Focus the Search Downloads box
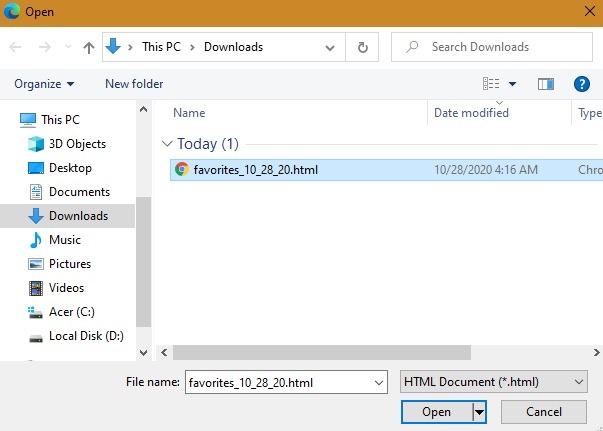This screenshot has width=603, height=431. [x=492, y=47]
